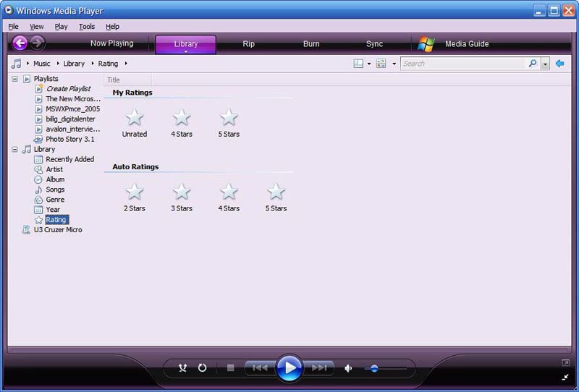Select Album in the Library tree
The width and height of the screenshot is (579, 392).
click(55, 179)
